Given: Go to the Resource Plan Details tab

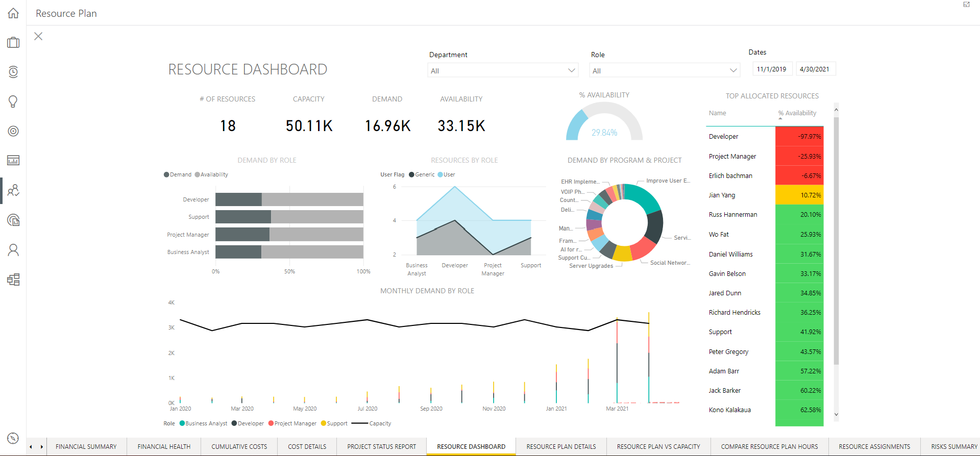Looking at the screenshot, I should pos(561,446).
